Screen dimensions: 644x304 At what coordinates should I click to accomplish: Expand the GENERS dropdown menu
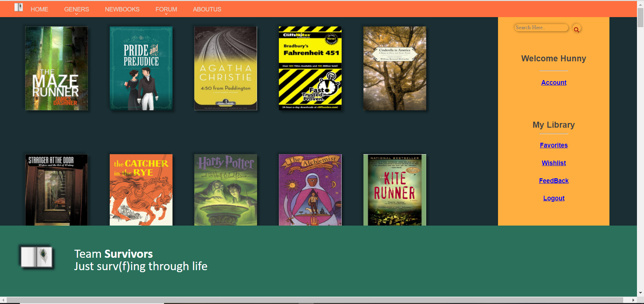coord(77,9)
